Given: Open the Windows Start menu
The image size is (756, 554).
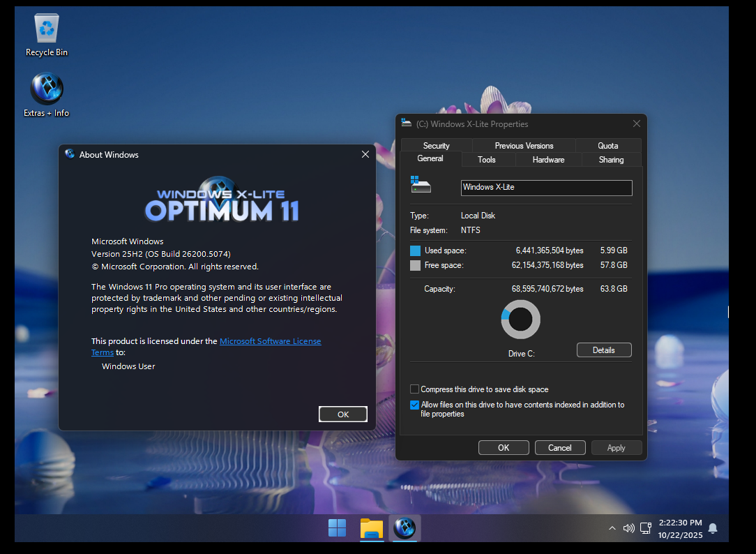Looking at the screenshot, I should click(337, 528).
